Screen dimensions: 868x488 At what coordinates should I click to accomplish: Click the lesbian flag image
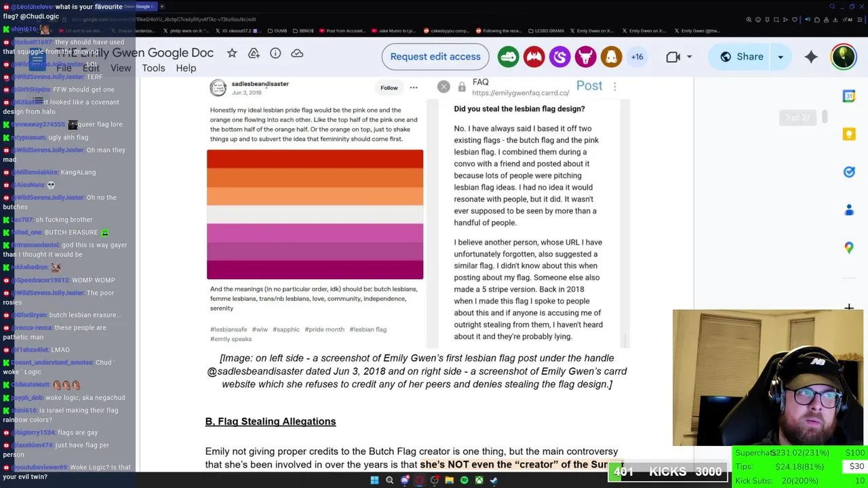pyautogui.click(x=315, y=214)
